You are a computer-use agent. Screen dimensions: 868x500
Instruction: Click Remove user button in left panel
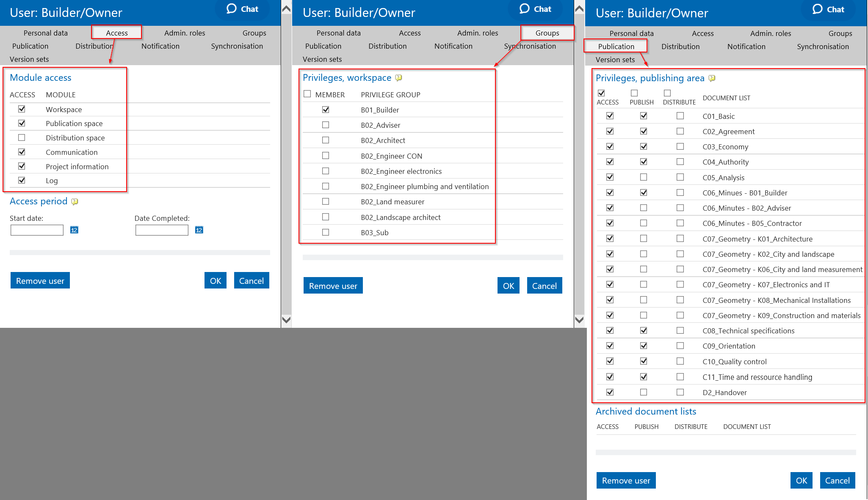pyautogui.click(x=40, y=280)
